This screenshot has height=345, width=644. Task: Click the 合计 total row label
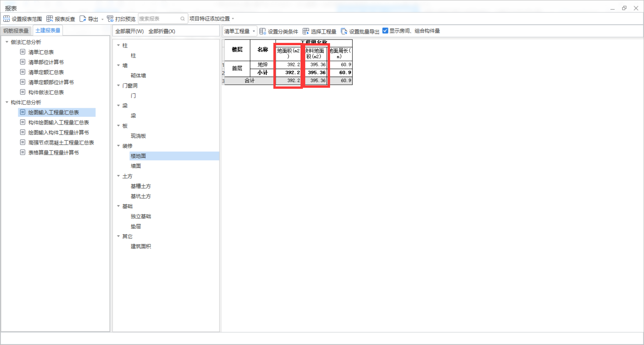point(250,80)
